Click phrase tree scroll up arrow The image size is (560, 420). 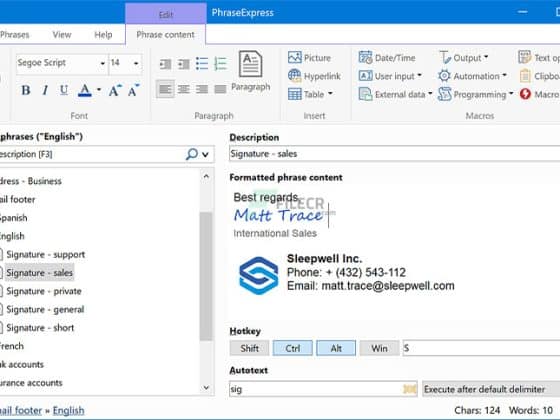[x=206, y=176]
